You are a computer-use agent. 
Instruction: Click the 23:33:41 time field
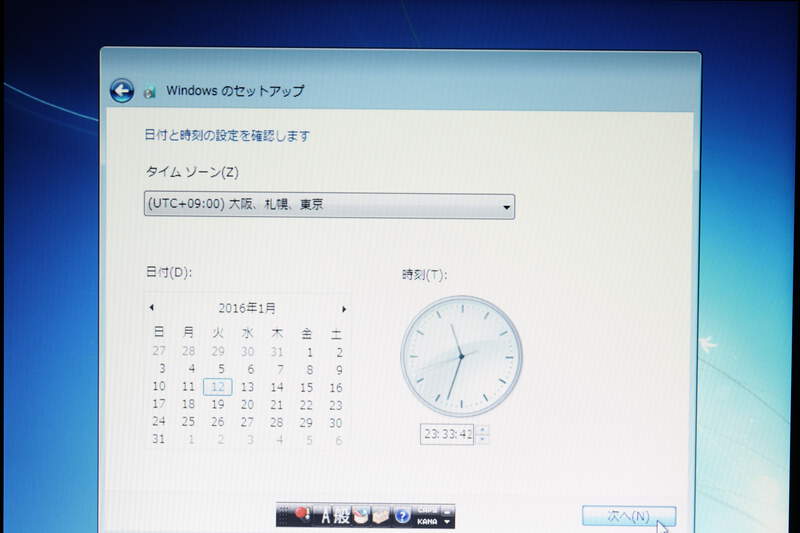[x=447, y=434]
